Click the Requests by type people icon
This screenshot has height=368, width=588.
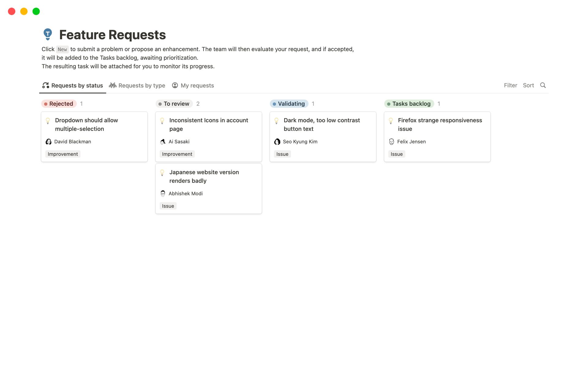point(113,85)
